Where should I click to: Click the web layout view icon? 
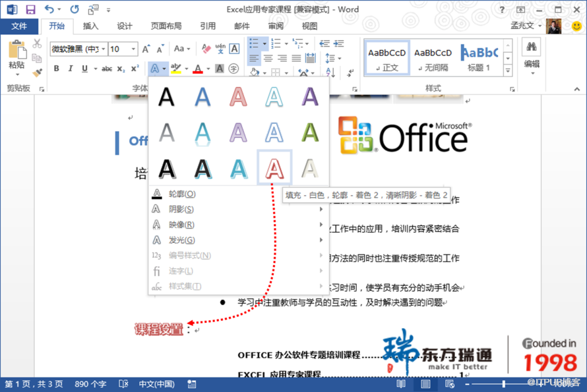(x=449, y=384)
